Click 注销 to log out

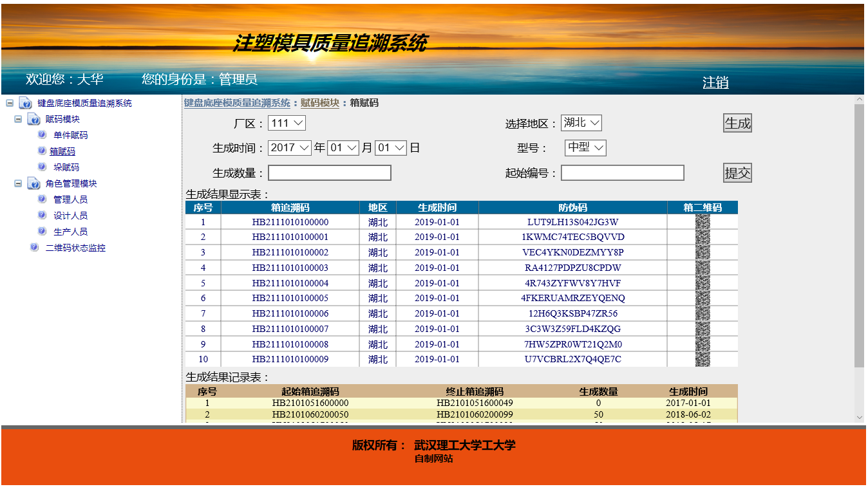715,82
